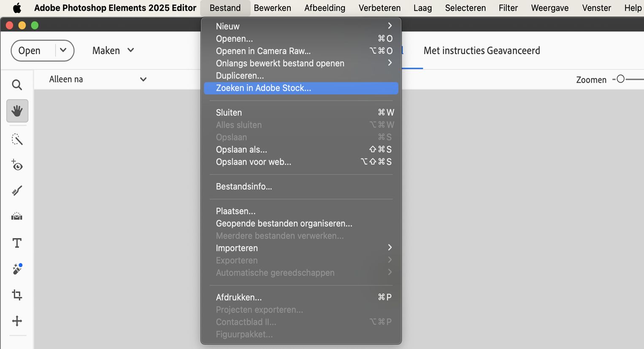Activate the Red Eye removal tool

pos(17,165)
